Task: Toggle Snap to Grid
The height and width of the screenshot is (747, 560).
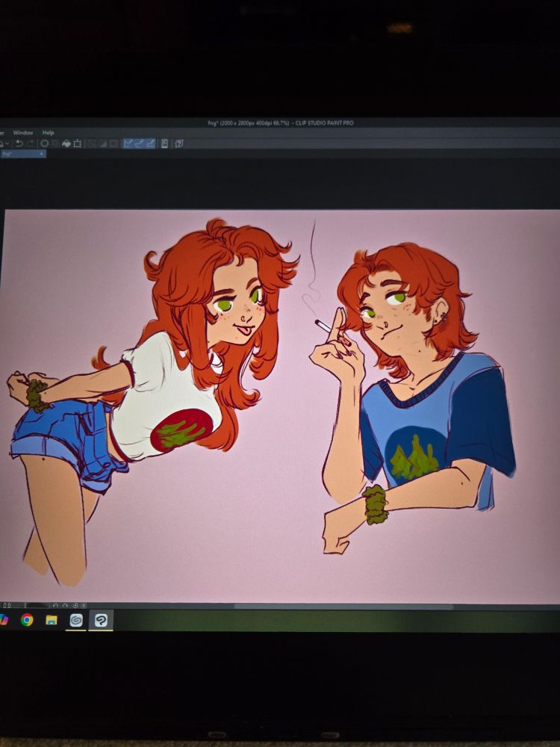Action: pos(151,143)
